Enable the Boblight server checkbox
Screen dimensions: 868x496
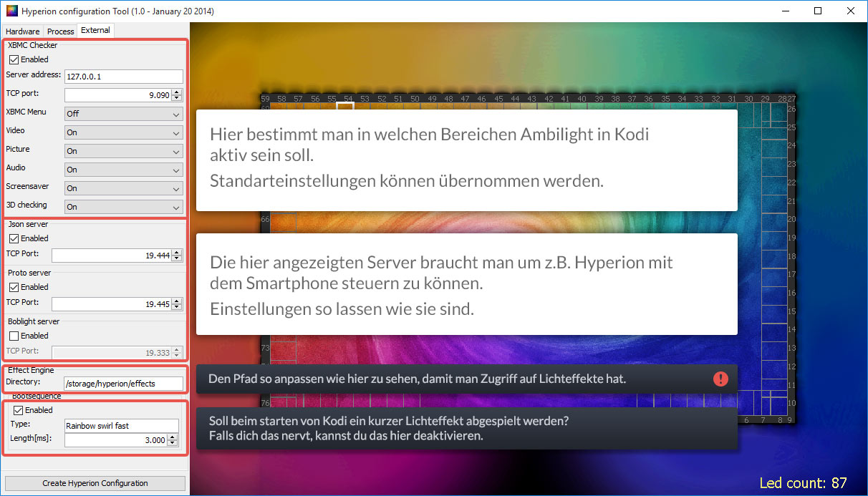pos(14,336)
